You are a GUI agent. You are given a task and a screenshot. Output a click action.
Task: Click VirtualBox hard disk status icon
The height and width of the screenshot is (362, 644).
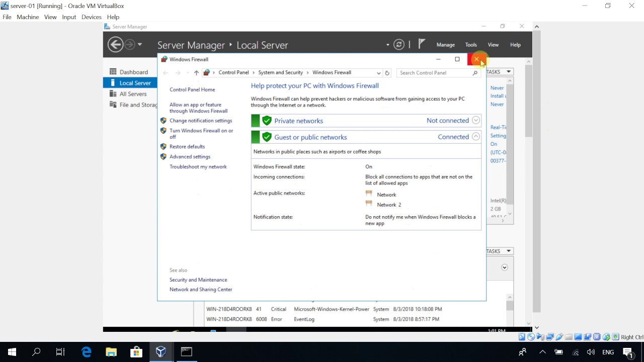522,337
